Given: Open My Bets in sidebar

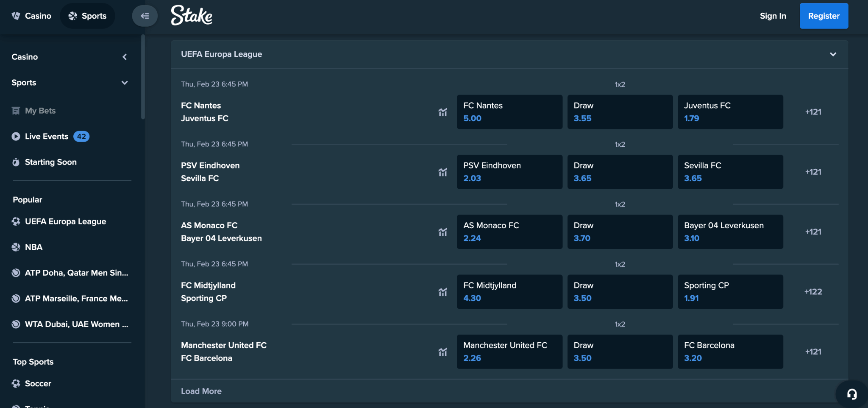Looking at the screenshot, I should 34,111.
